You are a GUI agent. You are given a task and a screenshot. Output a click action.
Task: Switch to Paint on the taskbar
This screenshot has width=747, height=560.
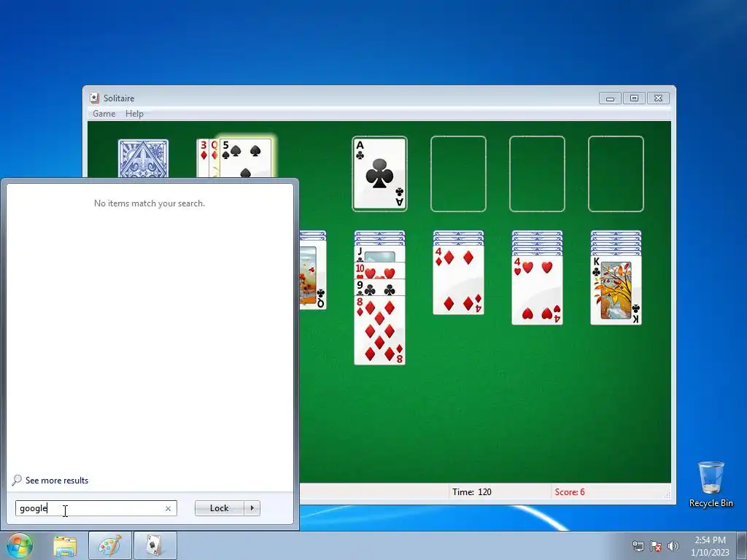(110, 545)
